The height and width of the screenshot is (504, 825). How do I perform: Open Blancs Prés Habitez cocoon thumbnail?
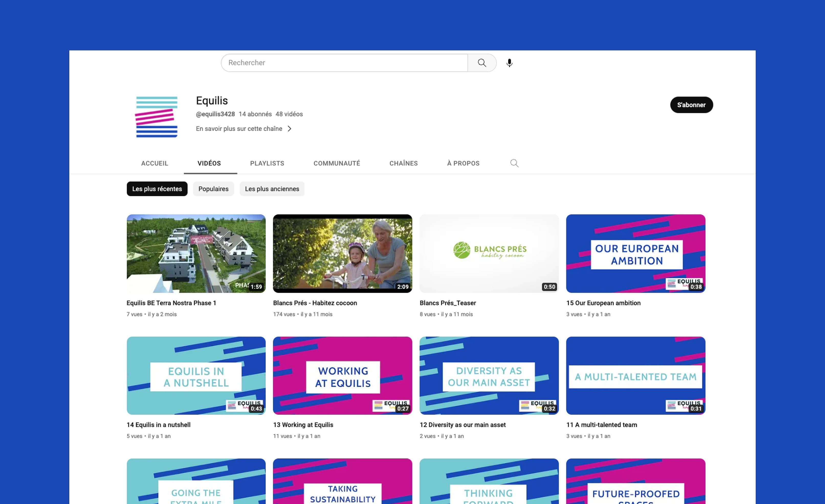343,254
